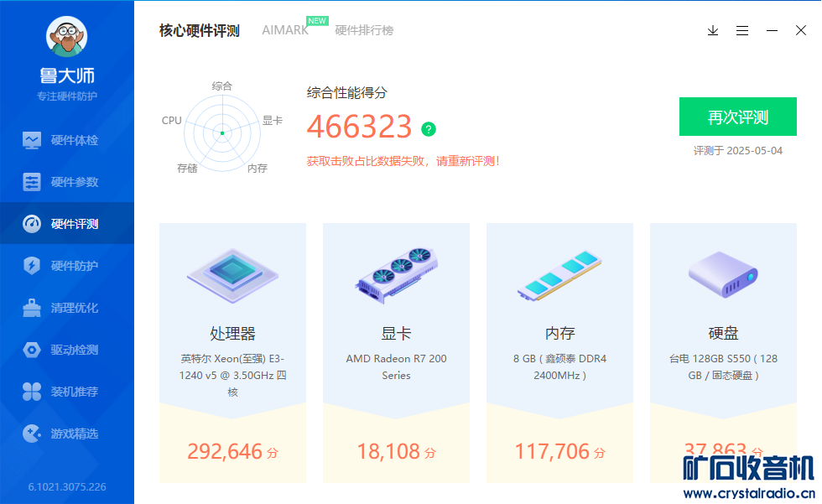Switch to AIMARK tab
The image size is (822, 504).
coord(285,30)
